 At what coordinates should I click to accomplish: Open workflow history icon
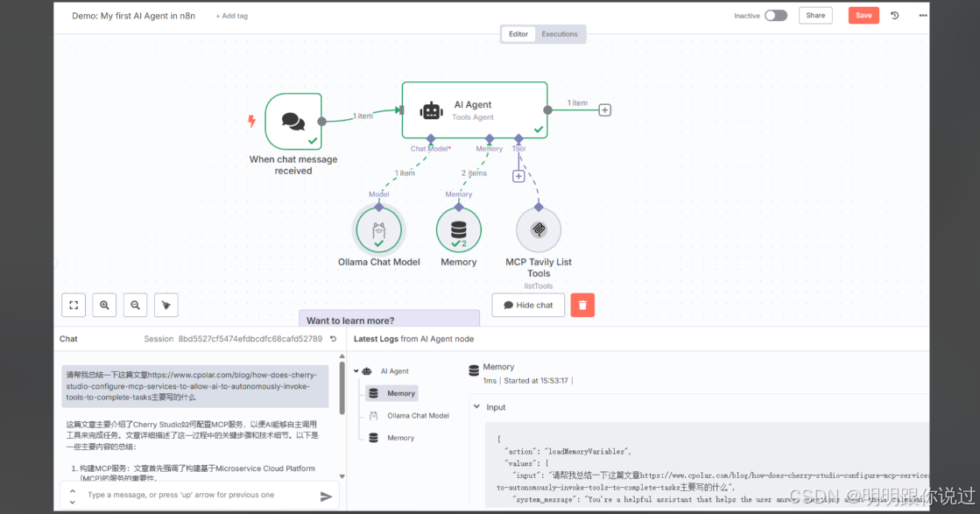point(894,16)
